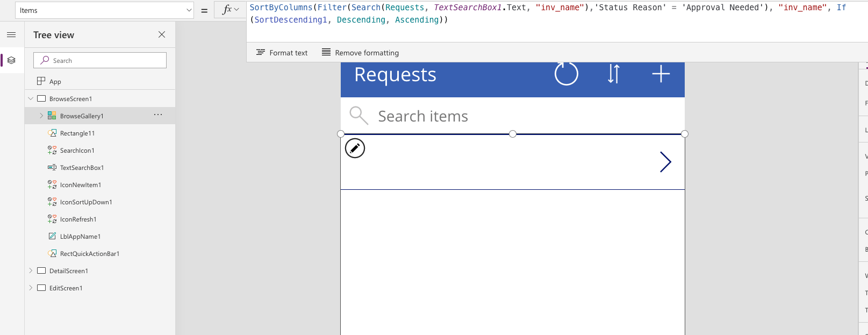Screen dimensions: 868x335
Task: Open more options for BrowseGallery1
Action: coord(158,115)
